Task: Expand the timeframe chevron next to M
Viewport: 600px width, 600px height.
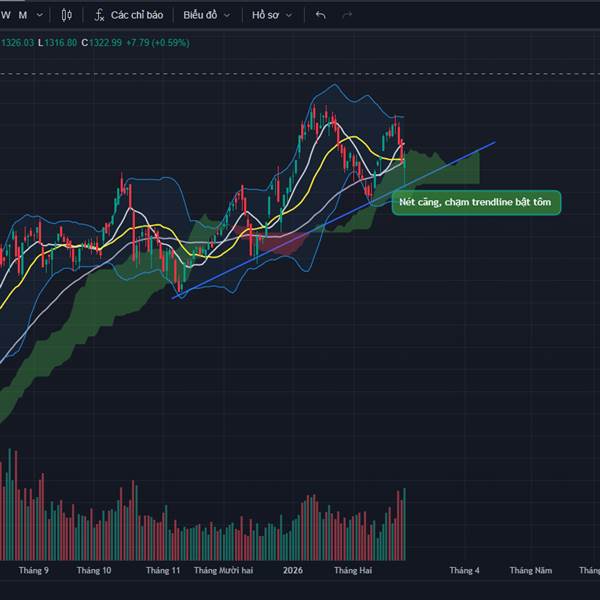Action: coord(39,15)
